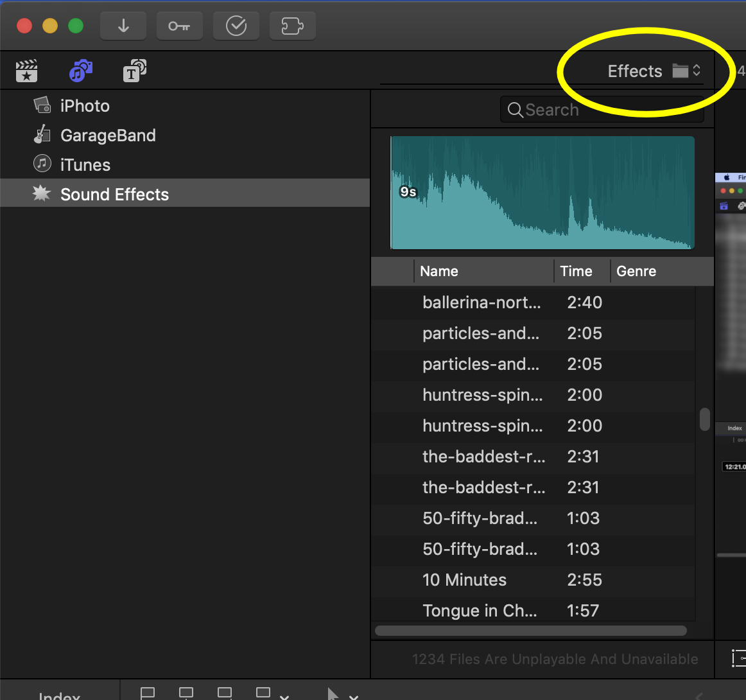Select the Effects clapperboard icon
The height and width of the screenshot is (700, 746).
click(26, 71)
